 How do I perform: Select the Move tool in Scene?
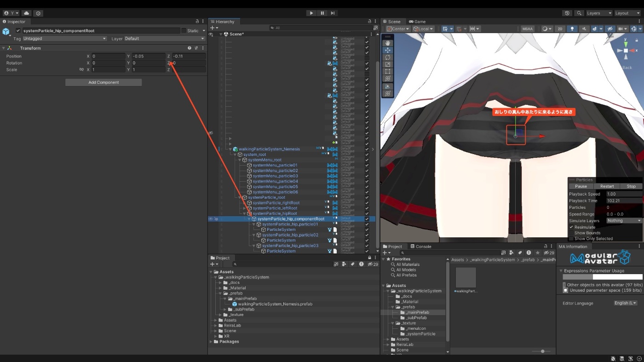click(388, 50)
